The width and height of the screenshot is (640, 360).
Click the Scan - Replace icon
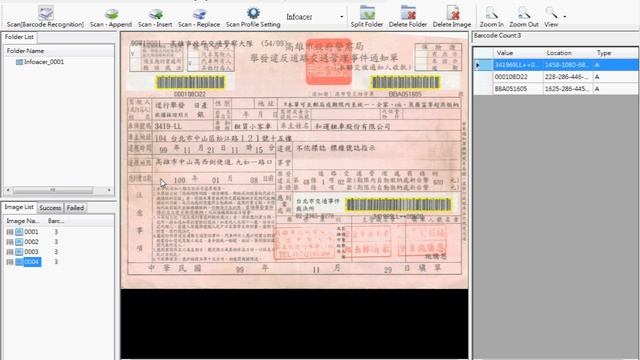pos(199,14)
